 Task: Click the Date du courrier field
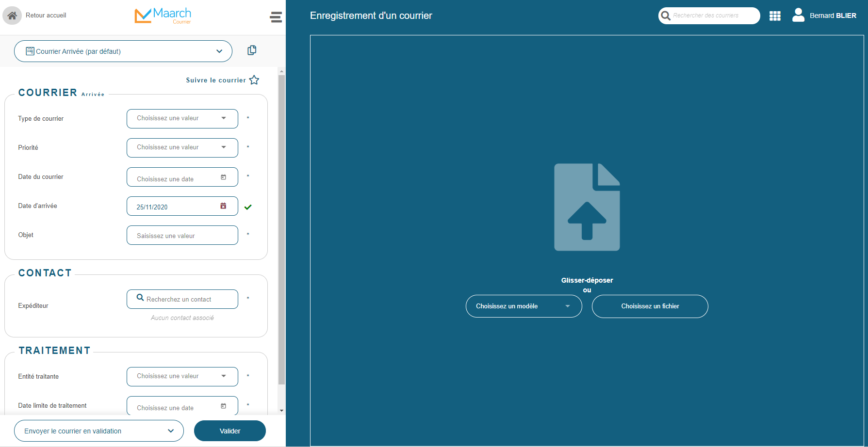coord(182,177)
